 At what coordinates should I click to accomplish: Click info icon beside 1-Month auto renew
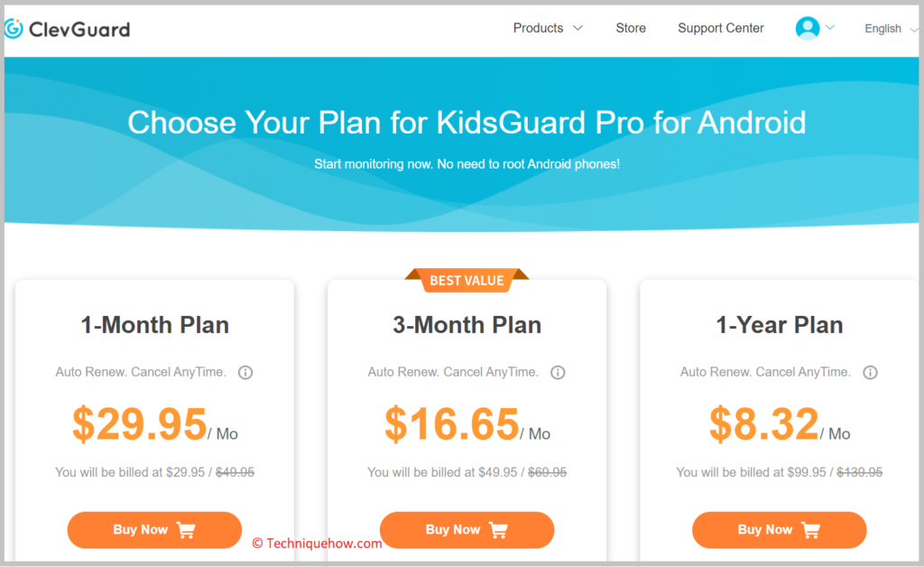tap(245, 373)
